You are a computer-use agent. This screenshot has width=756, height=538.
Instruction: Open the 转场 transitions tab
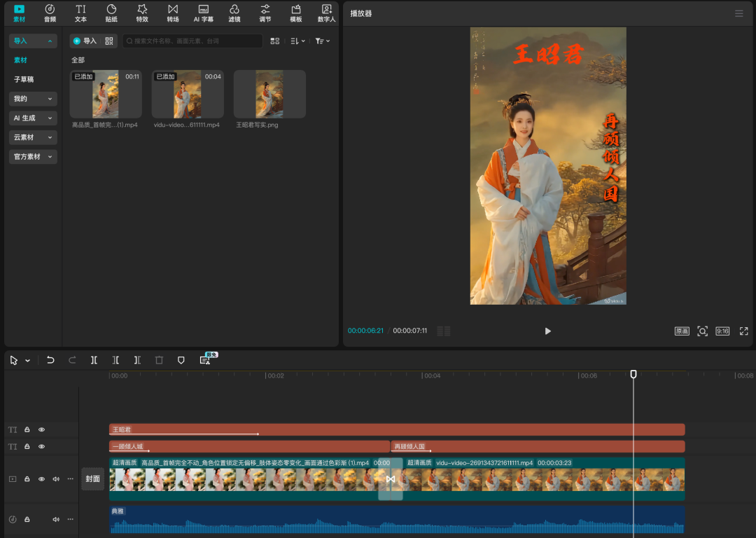point(173,13)
